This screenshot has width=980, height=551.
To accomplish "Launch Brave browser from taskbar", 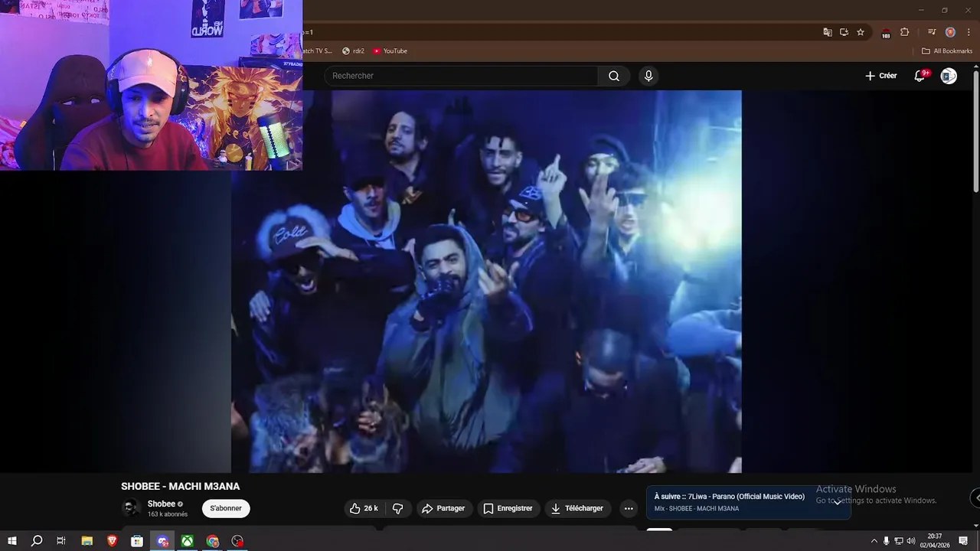I will pos(112,541).
